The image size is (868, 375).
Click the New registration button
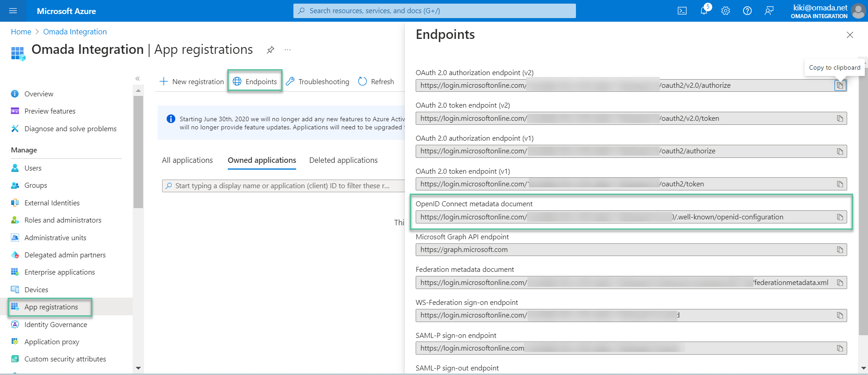192,81
